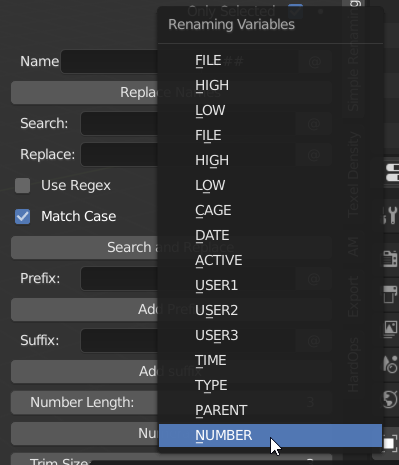The image size is (399, 465).
Task: Open the Tool properties tab (wrench icon)
Action: (x=391, y=215)
